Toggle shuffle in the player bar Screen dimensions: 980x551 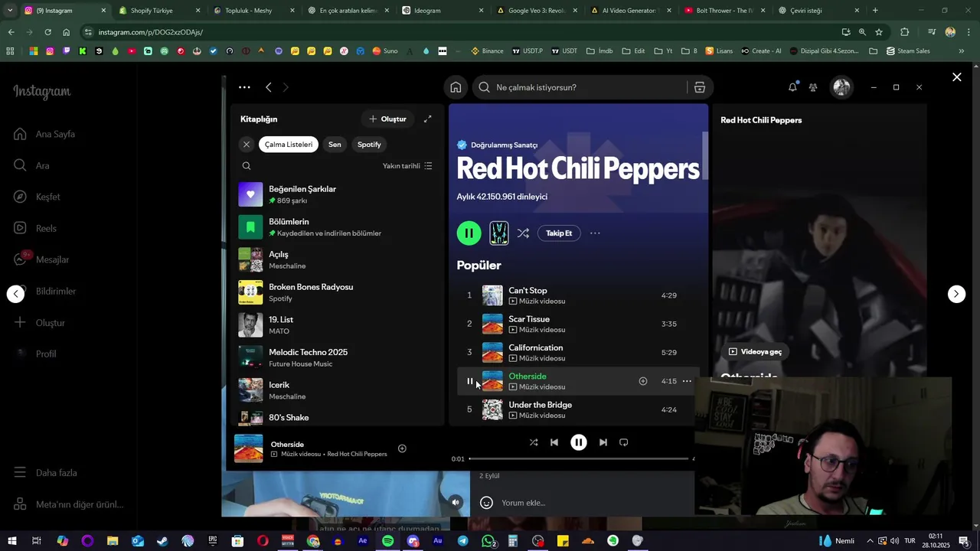pos(534,442)
